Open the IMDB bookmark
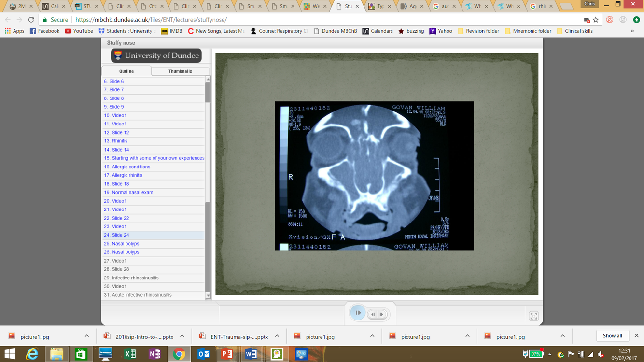 coord(171,31)
